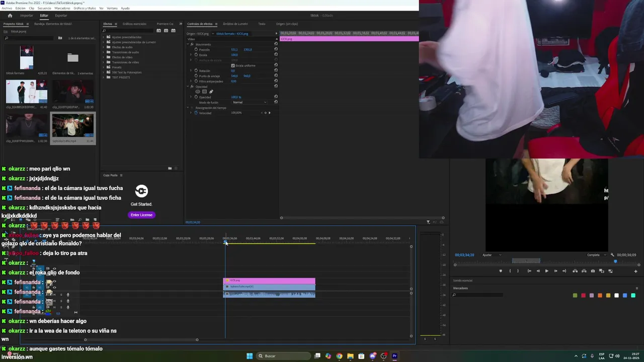Export frame with camera icon
Image resolution: width=644 pixels, height=362 pixels.
[x=593, y=271]
